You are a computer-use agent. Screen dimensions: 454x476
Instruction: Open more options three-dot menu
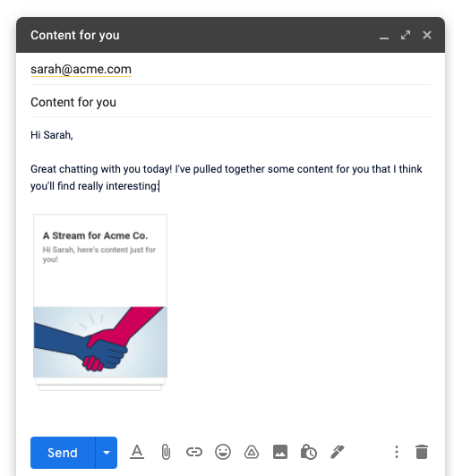click(x=397, y=452)
